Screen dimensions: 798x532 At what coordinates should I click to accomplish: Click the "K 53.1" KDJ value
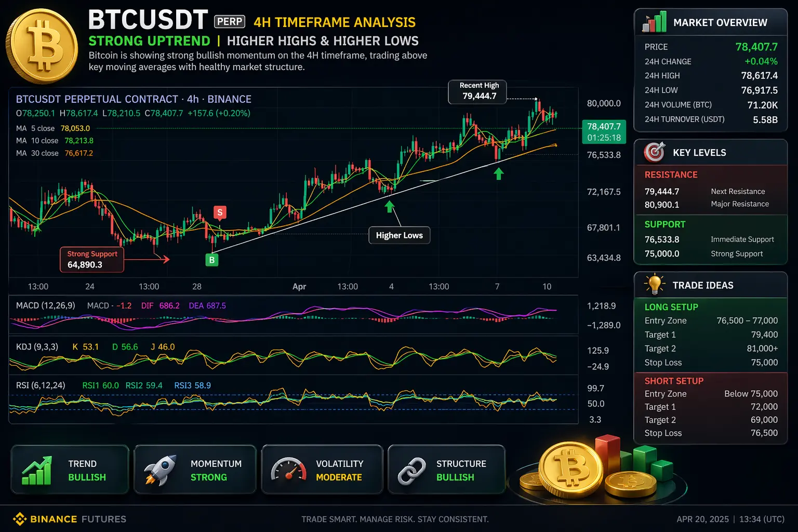85,347
